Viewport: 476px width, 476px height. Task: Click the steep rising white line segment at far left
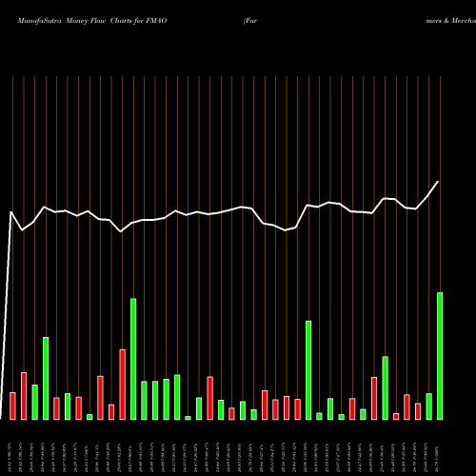pyautogui.click(x=6, y=315)
